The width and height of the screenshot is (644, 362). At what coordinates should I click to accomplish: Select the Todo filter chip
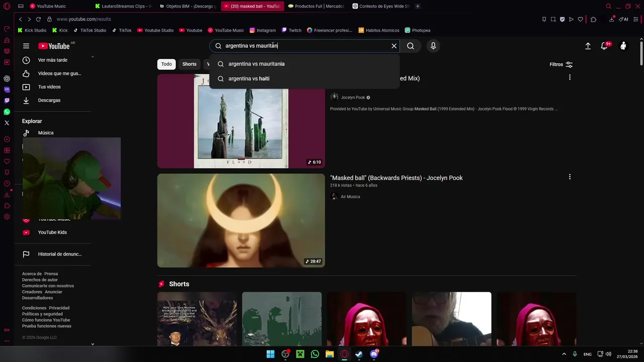(x=167, y=64)
